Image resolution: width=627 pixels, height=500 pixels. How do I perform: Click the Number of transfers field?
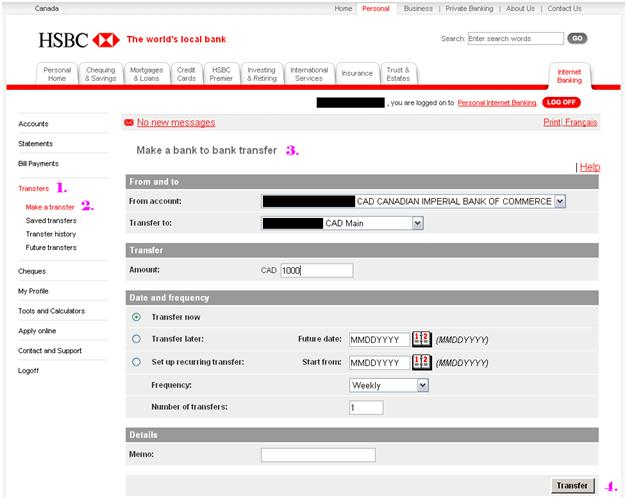pyautogui.click(x=366, y=408)
